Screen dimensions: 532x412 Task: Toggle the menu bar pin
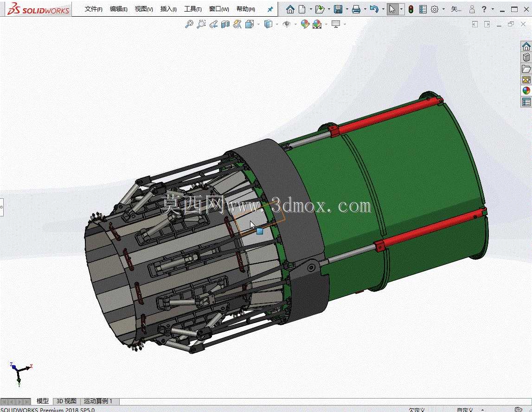(x=270, y=9)
